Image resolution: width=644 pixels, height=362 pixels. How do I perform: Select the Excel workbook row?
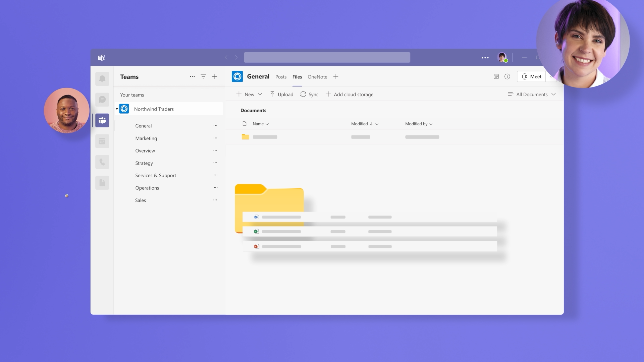tap(370, 231)
